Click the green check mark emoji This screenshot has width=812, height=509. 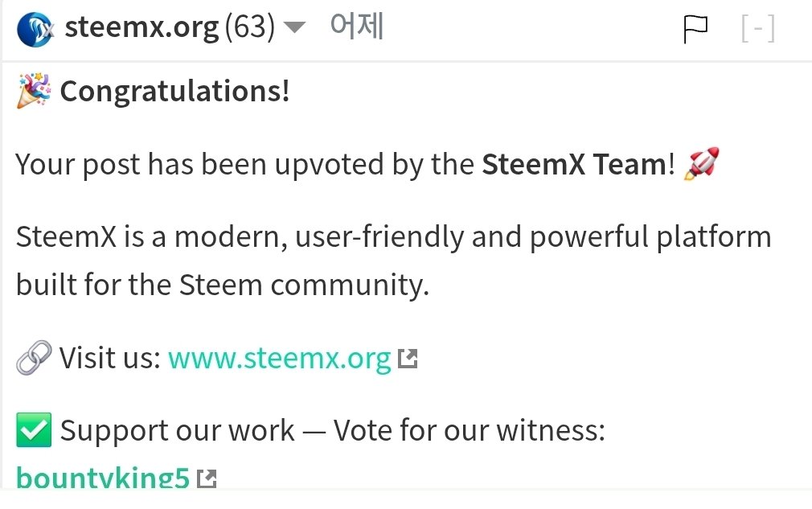pyautogui.click(x=34, y=431)
